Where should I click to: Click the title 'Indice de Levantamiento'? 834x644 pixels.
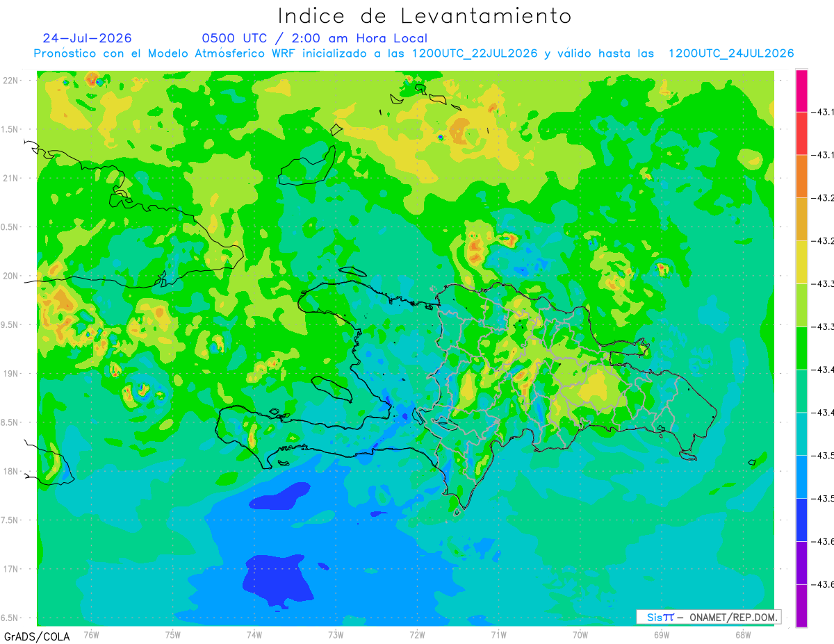pyautogui.click(x=425, y=16)
